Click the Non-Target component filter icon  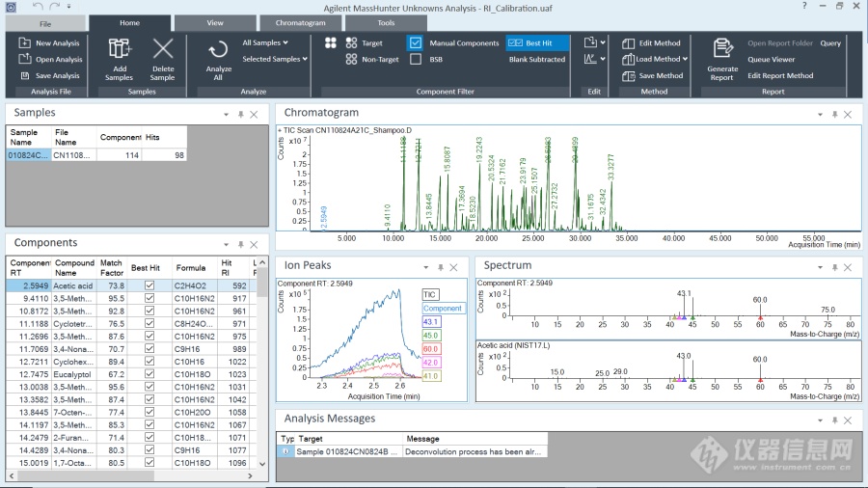tap(351, 59)
